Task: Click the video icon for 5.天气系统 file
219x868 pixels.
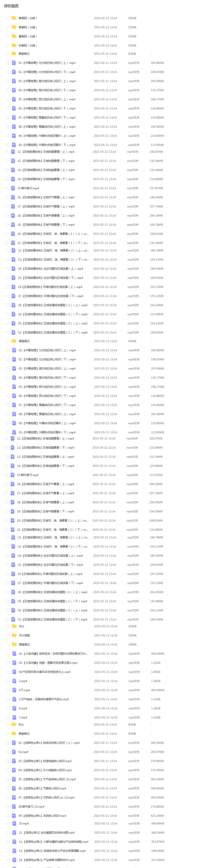Action: pos(15,699)
